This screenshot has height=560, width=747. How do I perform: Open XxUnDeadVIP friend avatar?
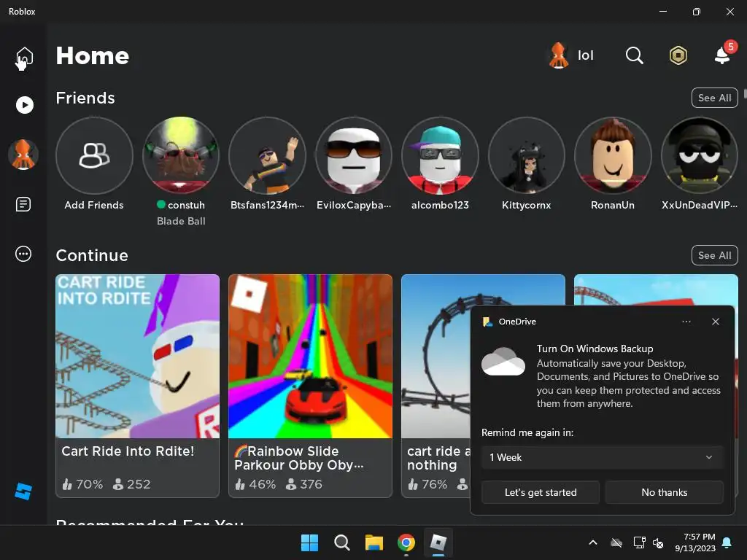click(700, 156)
